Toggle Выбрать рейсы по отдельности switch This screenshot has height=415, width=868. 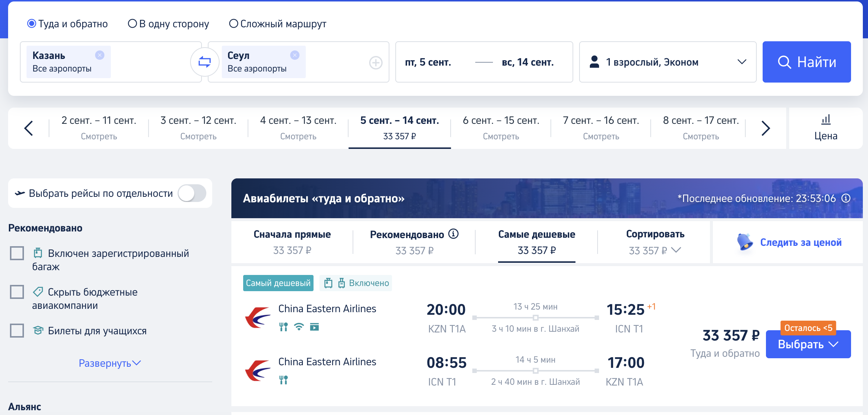pyautogui.click(x=192, y=193)
